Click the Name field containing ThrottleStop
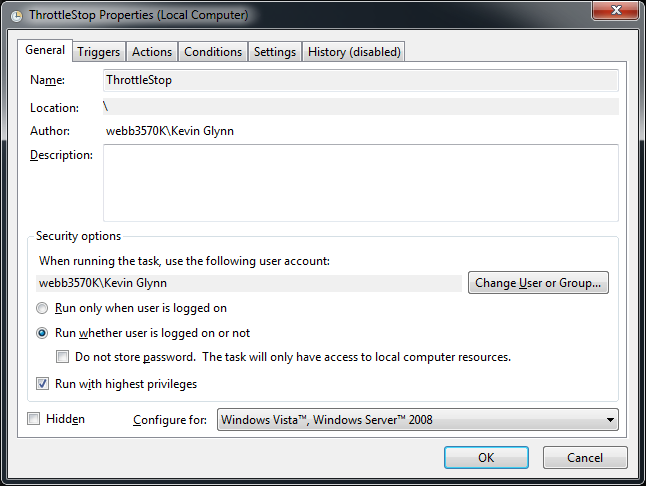The width and height of the screenshot is (646, 486). [x=360, y=80]
